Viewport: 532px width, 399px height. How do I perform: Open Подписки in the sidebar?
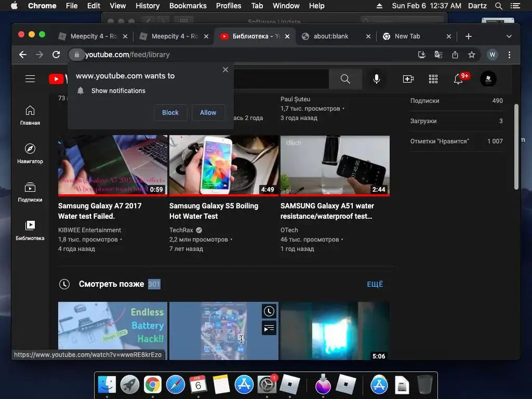click(x=30, y=192)
